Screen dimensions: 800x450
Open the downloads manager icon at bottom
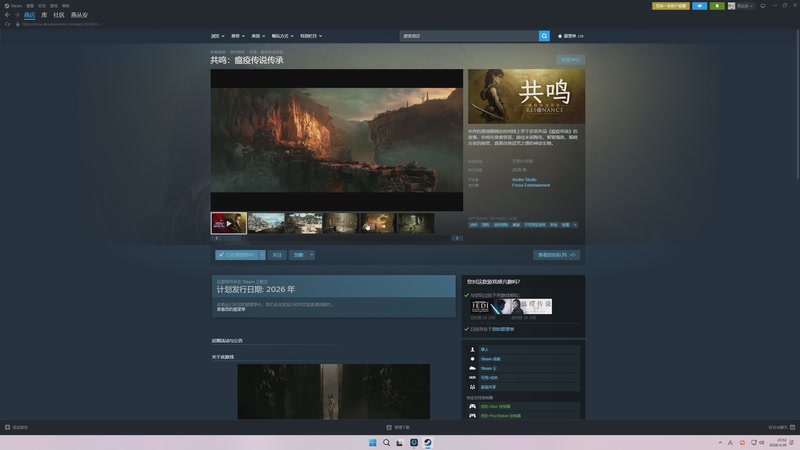(x=389, y=428)
